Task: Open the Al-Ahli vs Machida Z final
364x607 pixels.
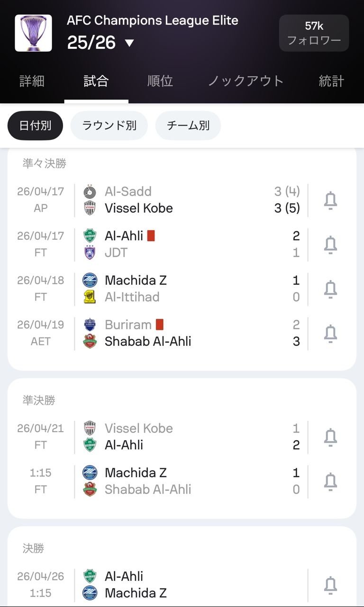Action: [190, 585]
